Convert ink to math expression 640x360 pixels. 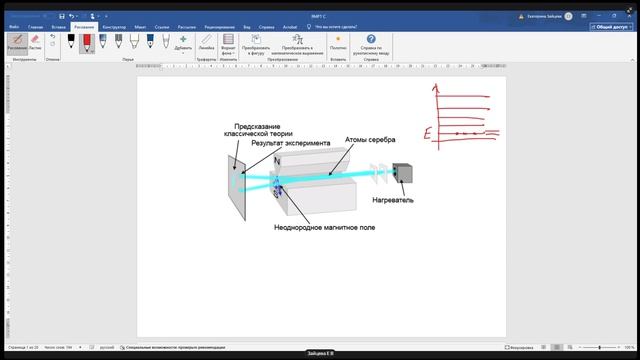pyautogui.click(x=297, y=45)
